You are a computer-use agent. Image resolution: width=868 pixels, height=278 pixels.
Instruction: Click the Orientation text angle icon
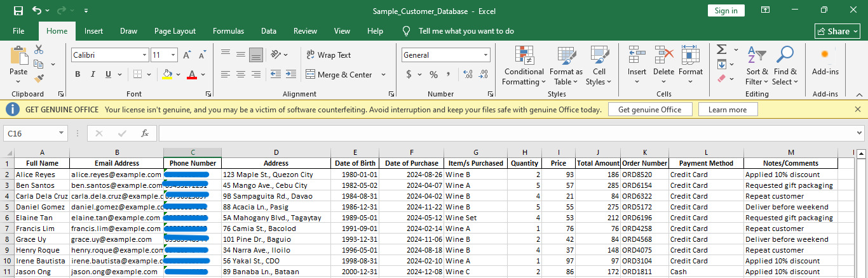tap(276, 55)
